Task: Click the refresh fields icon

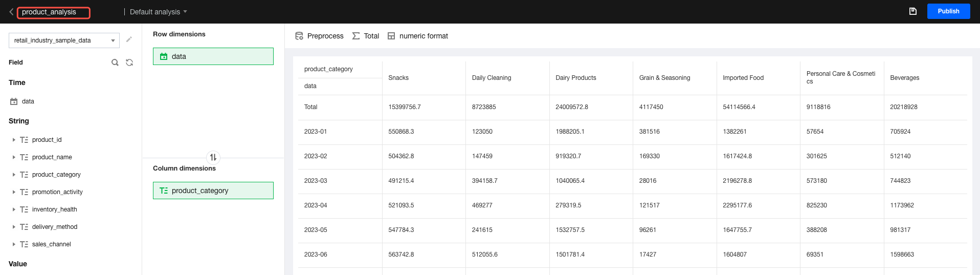Action: click(x=129, y=62)
